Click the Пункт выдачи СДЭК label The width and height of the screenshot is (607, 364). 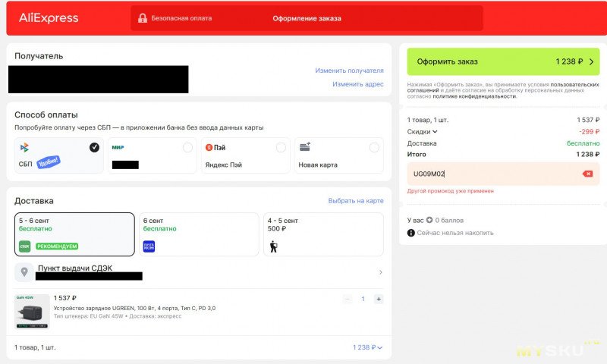pyautogui.click(x=75, y=268)
